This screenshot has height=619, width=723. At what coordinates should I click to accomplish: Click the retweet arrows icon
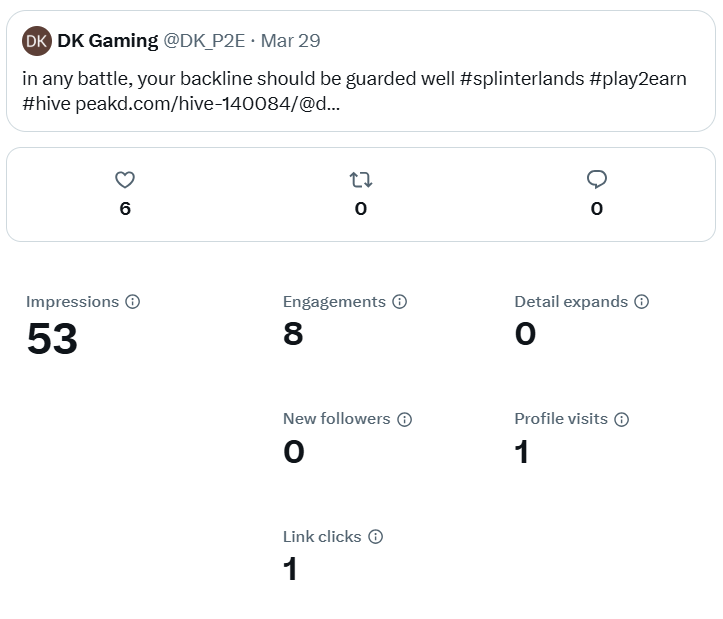(x=361, y=180)
